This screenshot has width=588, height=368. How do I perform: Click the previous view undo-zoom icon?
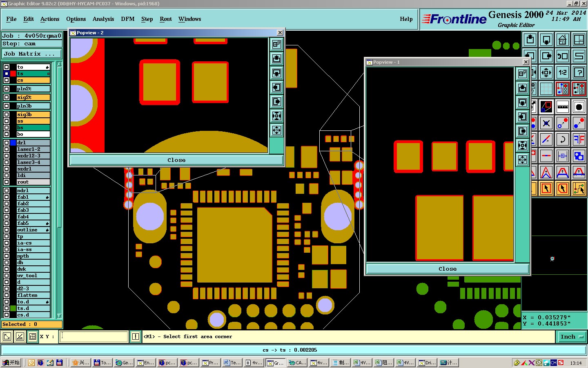click(563, 56)
